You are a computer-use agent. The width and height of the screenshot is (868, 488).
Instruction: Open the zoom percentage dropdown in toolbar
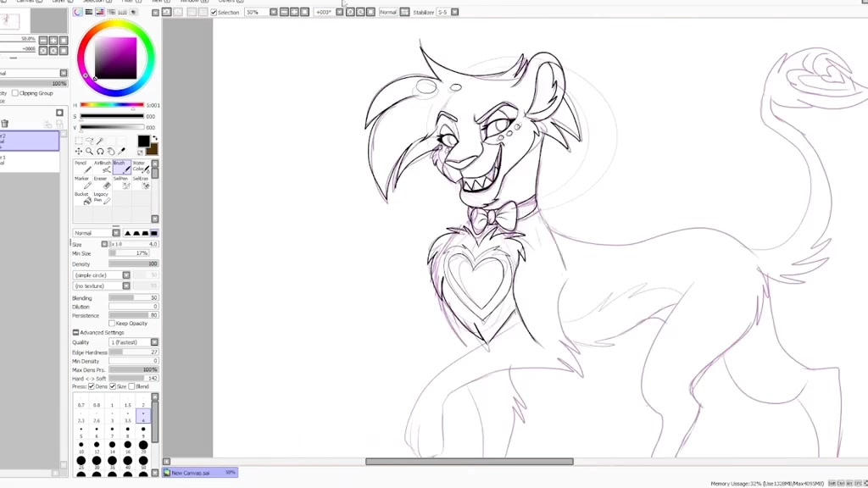274,12
